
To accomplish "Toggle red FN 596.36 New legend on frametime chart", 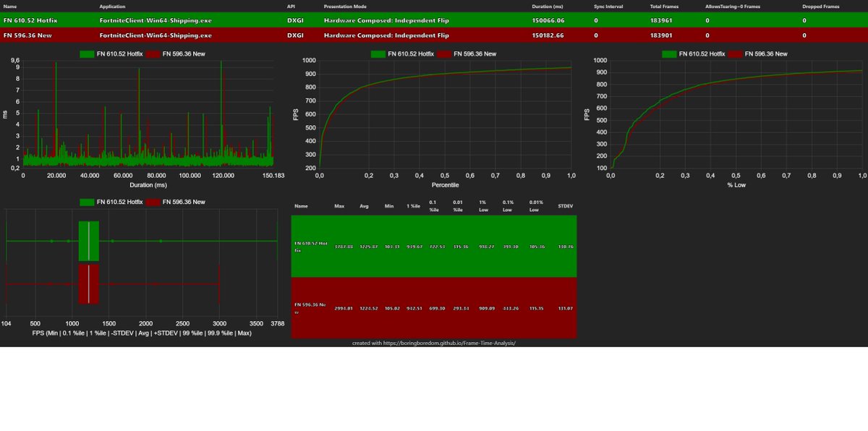I will tap(175, 54).
